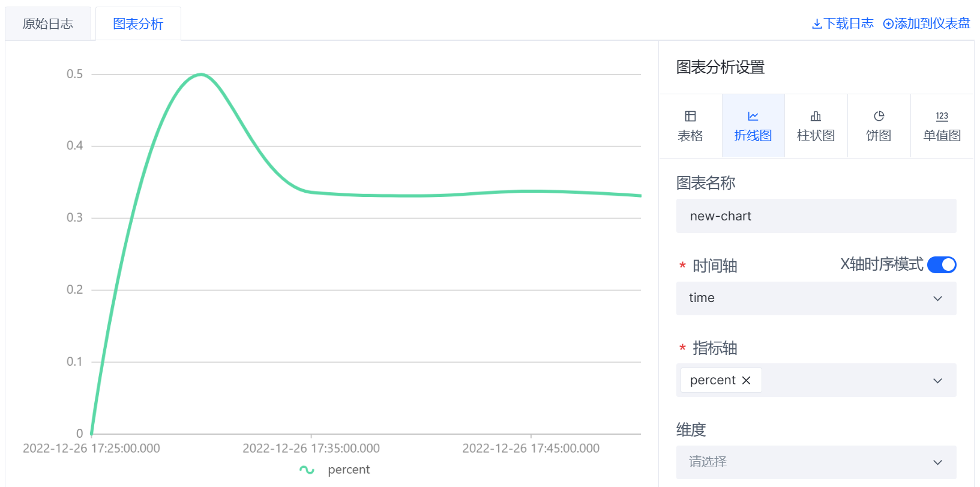Switch to the 原始日志 tab
980x487 pixels.
tap(48, 24)
